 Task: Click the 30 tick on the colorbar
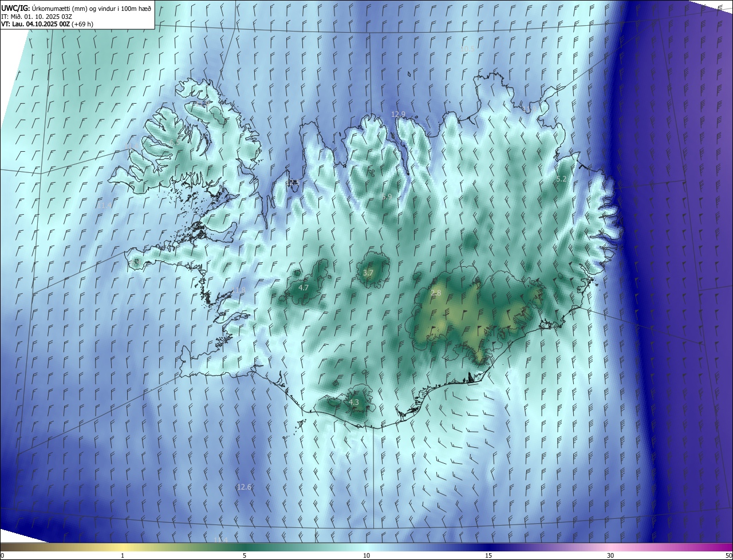[610, 556]
